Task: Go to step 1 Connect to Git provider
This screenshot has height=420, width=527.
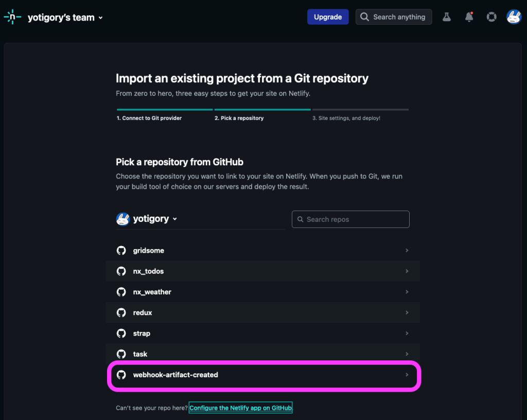Action: coord(149,118)
